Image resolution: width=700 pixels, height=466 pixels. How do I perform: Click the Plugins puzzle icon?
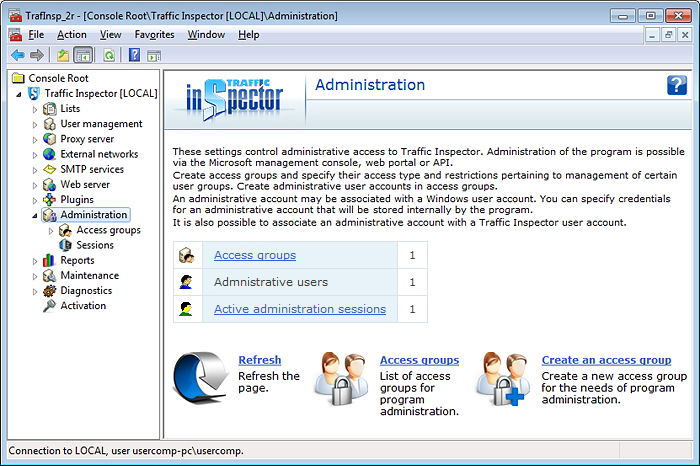click(x=50, y=200)
